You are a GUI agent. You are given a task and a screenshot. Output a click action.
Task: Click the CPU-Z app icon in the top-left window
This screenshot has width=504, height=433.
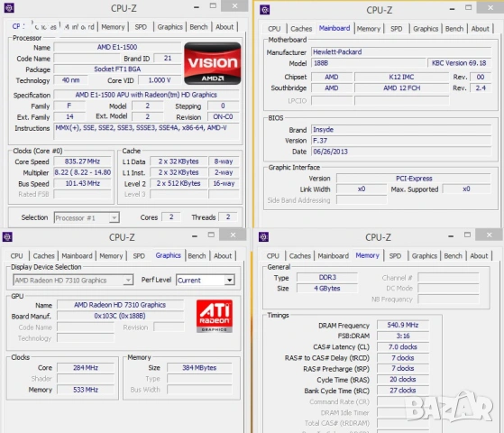click(x=9, y=8)
